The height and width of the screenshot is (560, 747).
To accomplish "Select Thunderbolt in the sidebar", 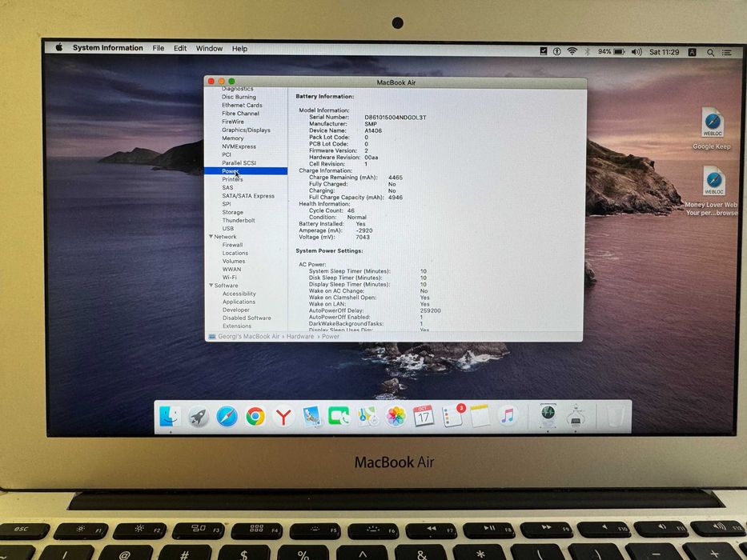I will pos(239,220).
